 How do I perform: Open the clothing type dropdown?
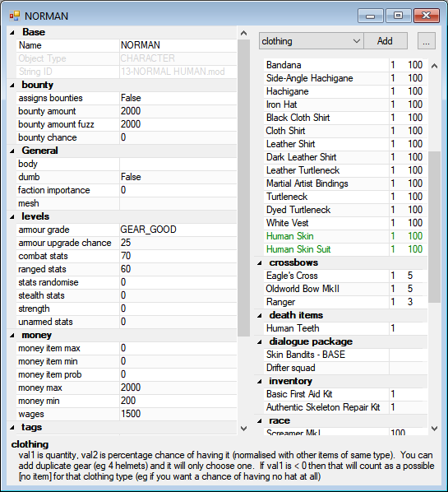[311, 41]
